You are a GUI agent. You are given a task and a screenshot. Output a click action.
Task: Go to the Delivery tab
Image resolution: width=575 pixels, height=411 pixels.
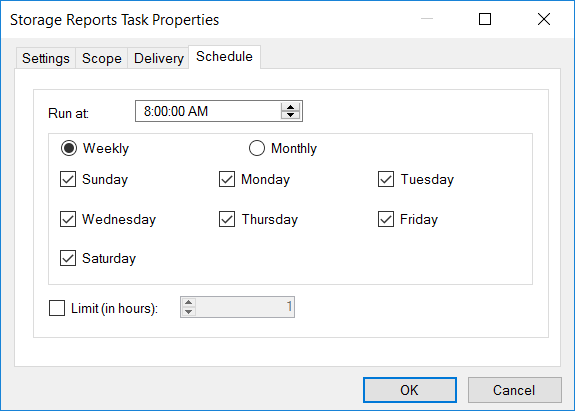point(158,58)
